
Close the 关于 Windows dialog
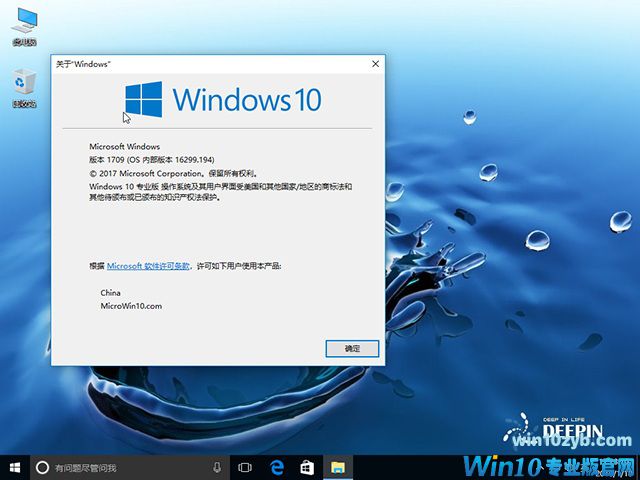pyautogui.click(x=375, y=64)
